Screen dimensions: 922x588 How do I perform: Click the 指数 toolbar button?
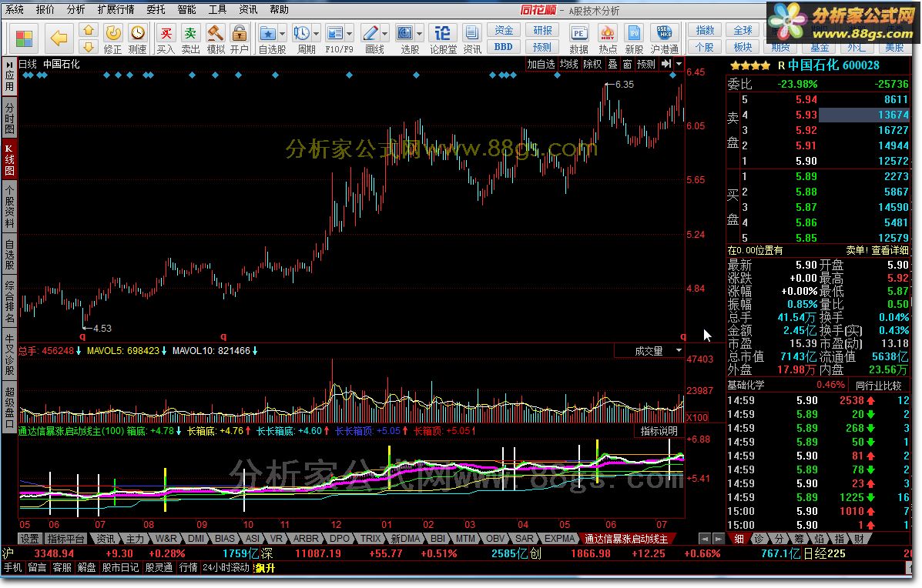[x=705, y=30]
